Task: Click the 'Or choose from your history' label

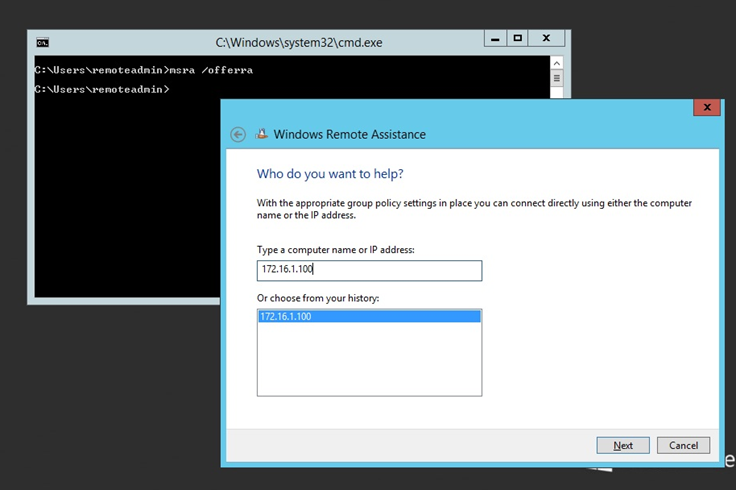Action: click(318, 298)
